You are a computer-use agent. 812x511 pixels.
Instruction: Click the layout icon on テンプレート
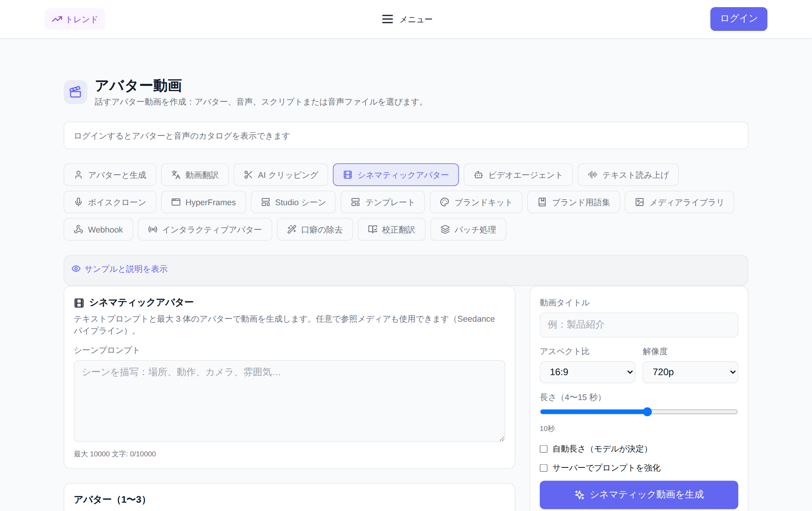coord(355,202)
